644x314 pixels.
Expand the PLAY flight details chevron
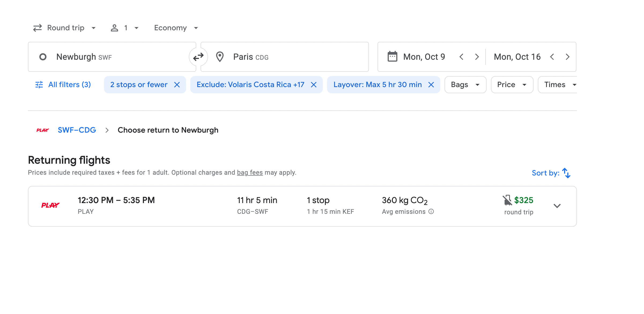click(x=557, y=206)
